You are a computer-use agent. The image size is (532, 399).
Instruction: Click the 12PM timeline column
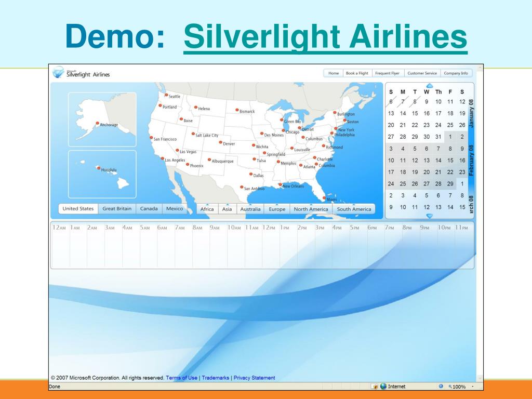point(271,245)
